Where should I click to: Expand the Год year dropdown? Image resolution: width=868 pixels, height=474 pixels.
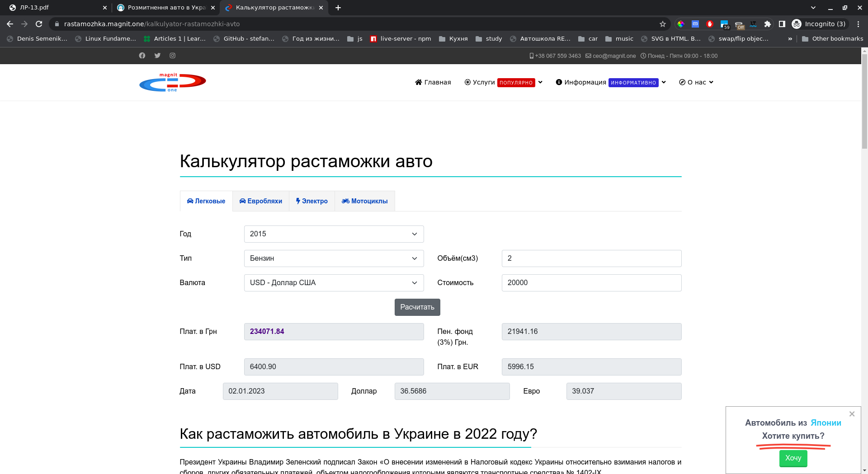[x=334, y=234]
